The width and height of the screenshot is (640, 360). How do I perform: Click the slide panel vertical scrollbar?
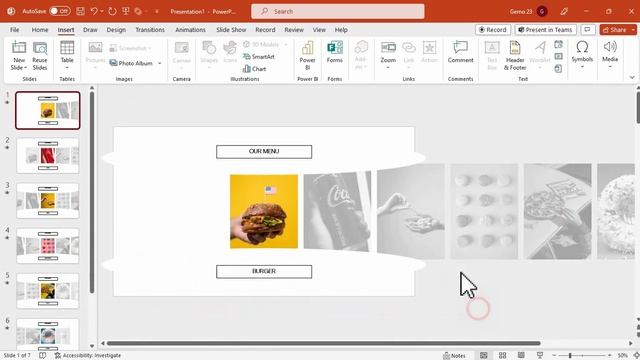pos(92,192)
